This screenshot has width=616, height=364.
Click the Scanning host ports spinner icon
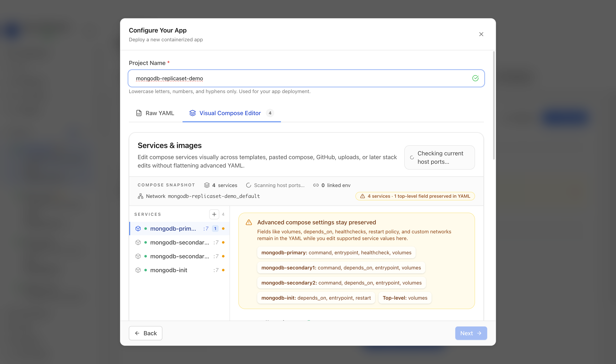tap(248, 185)
